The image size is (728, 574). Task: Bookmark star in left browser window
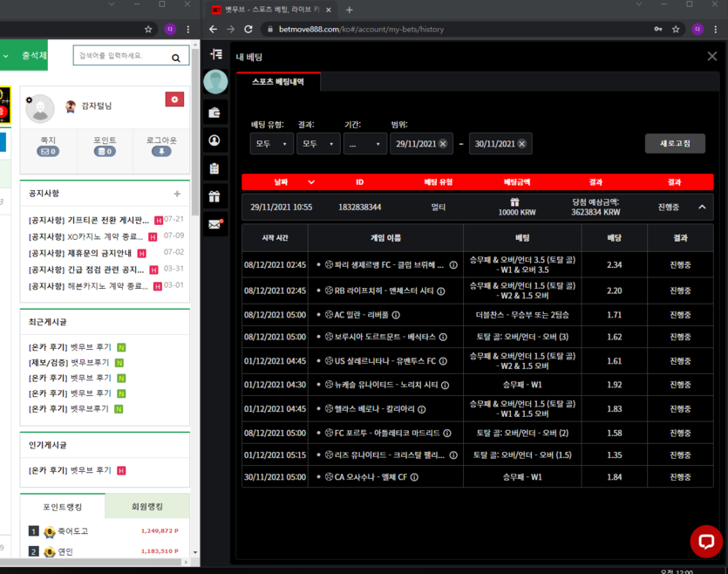(148, 30)
